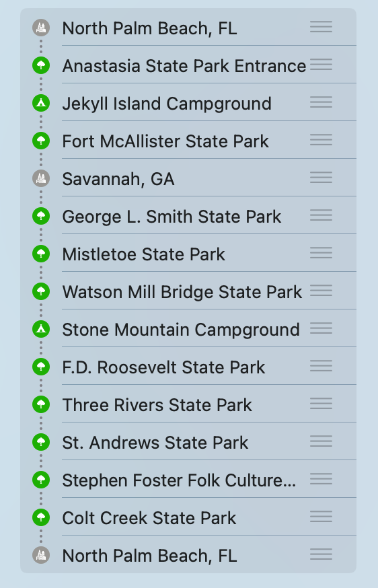Click the reorder handle for Anastasia State Park Entrance
The image size is (378, 588).
321,65
